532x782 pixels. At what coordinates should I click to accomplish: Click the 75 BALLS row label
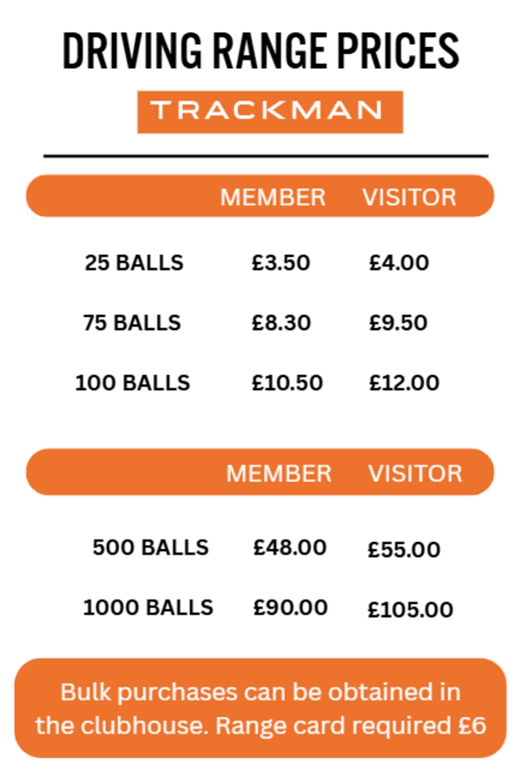[x=132, y=323]
